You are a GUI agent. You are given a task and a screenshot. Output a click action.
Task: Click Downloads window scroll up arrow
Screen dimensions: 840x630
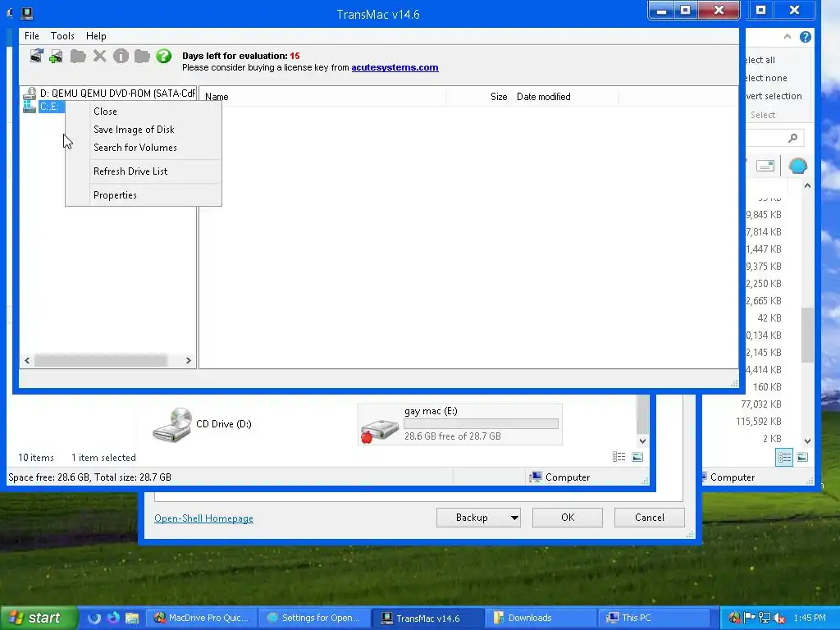tap(807, 186)
